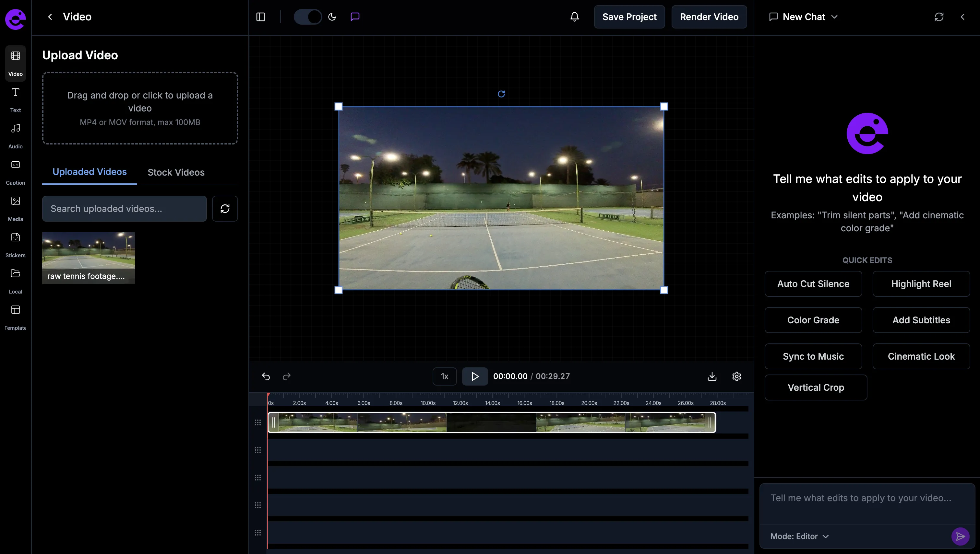The width and height of the screenshot is (980, 554).
Task: Toggle the dark mode switch
Action: [308, 17]
